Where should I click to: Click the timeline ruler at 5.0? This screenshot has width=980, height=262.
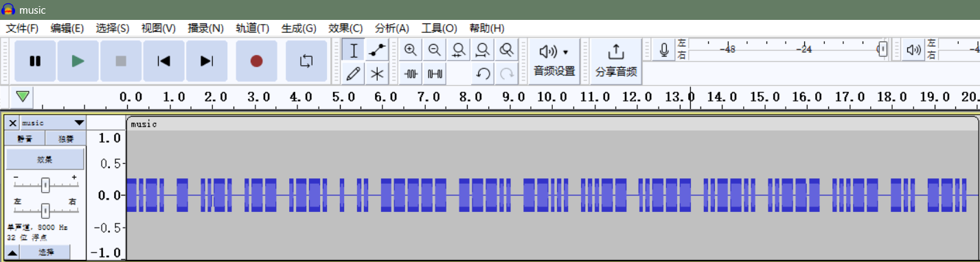(343, 97)
